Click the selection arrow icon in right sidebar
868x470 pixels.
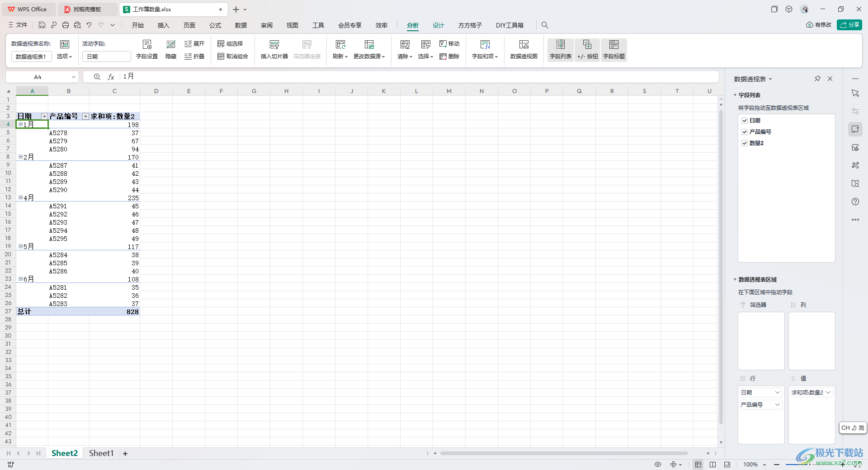855,93
